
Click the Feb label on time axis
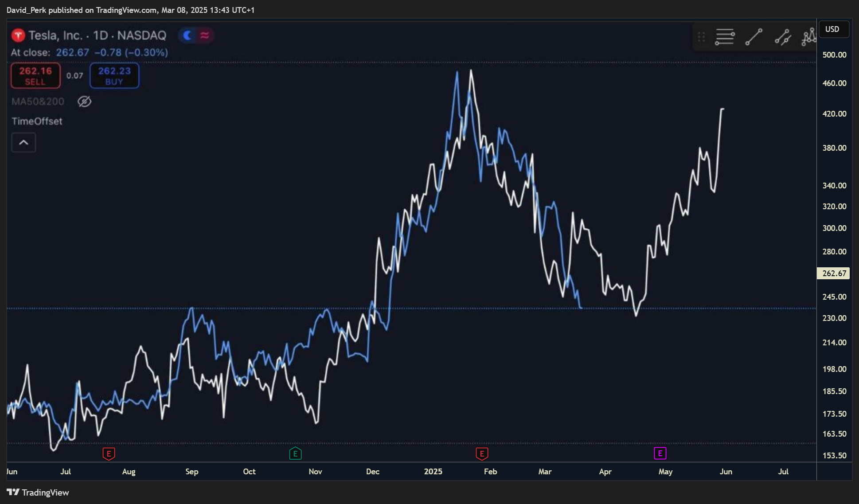pos(490,472)
